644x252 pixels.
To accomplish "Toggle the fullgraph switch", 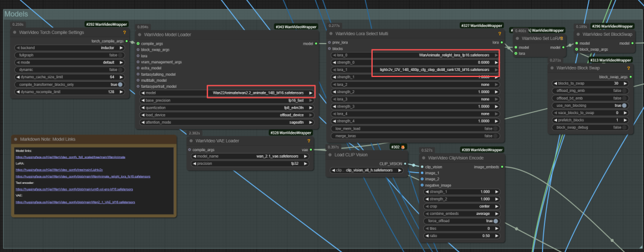I will point(120,54).
